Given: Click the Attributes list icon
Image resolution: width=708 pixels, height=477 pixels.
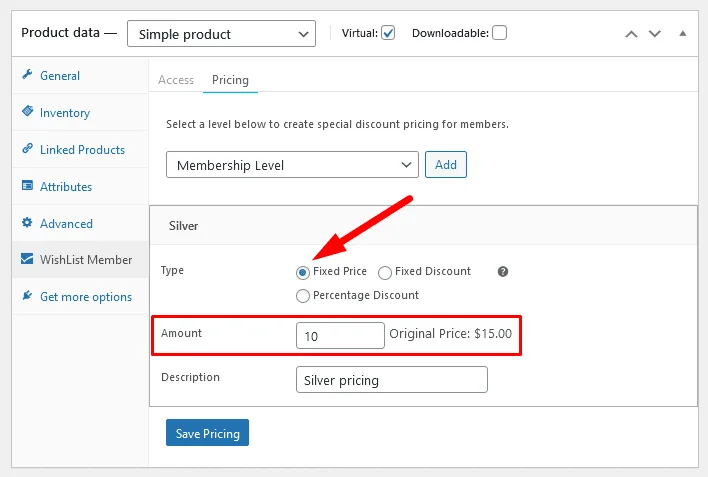Looking at the screenshot, I should pos(28,185).
